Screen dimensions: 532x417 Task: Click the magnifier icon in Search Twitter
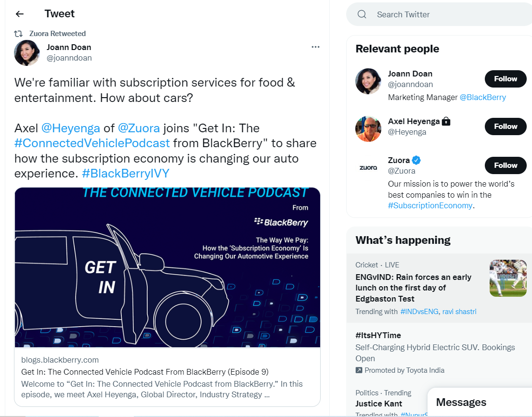[x=362, y=14]
